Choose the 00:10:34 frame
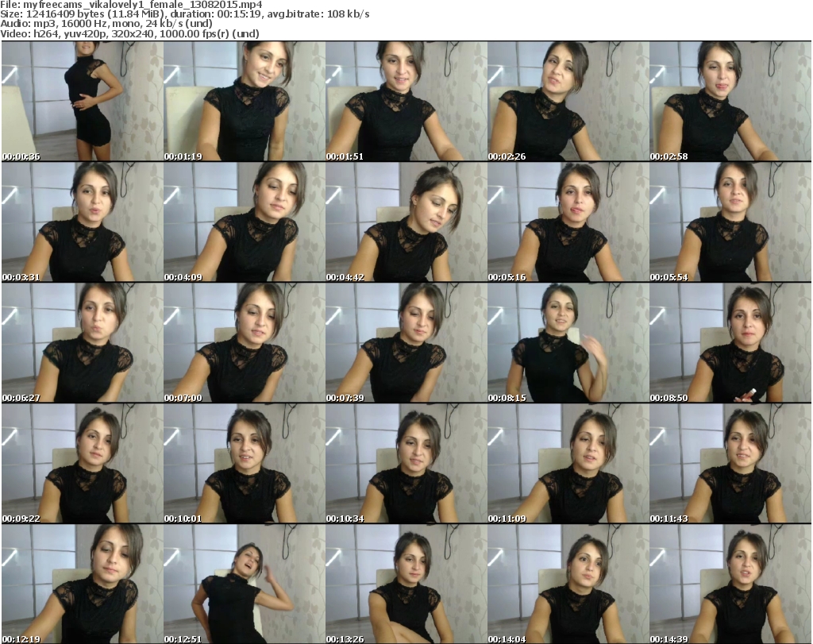This screenshot has height=644, width=813. [406, 464]
